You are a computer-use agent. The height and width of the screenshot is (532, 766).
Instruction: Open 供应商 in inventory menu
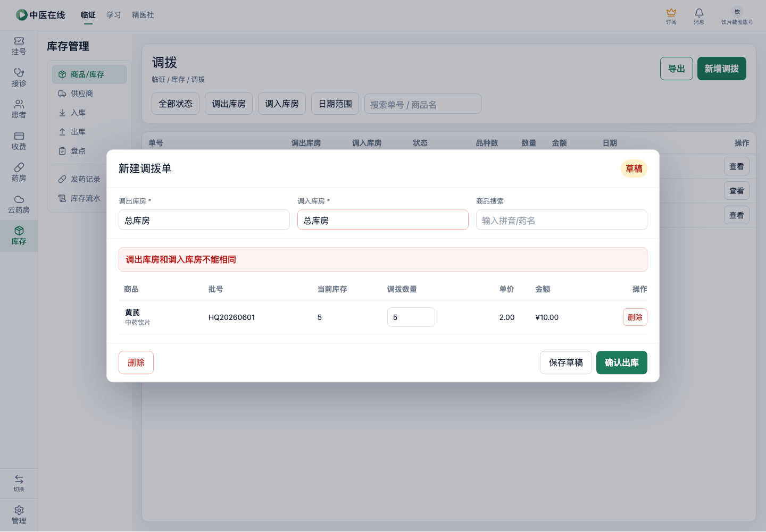pyautogui.click(x=89, y=94)
